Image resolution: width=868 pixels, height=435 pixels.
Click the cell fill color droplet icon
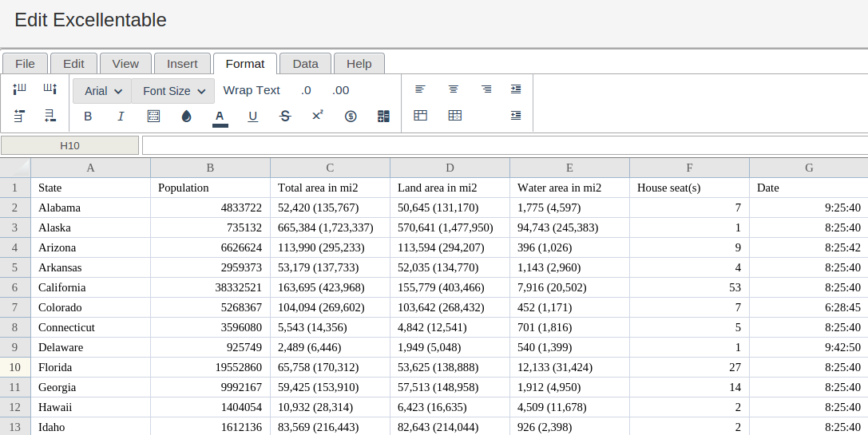[187, 117]
